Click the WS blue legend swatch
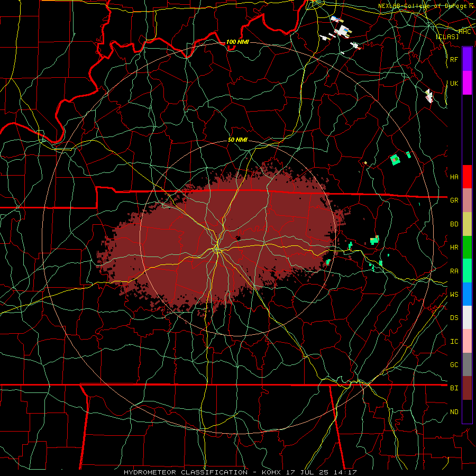This screenshot has width=476, height=476. [x=467, y=294]
